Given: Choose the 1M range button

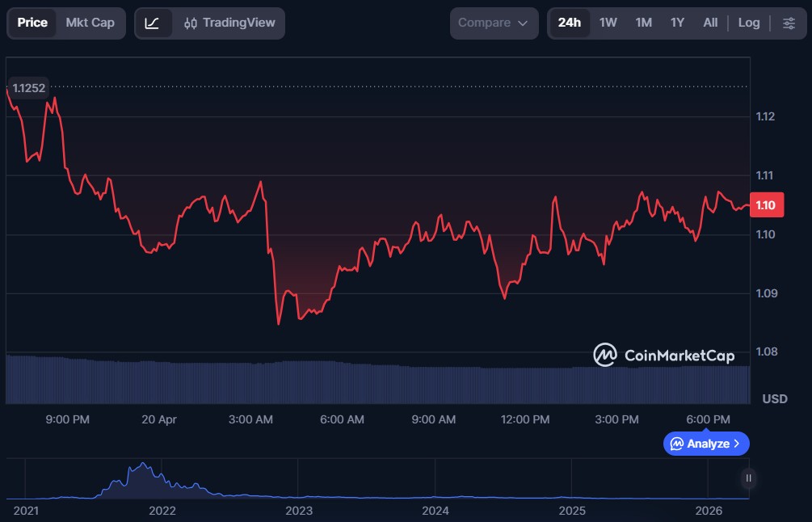Looking at the screenshot, I should [643, 23].
